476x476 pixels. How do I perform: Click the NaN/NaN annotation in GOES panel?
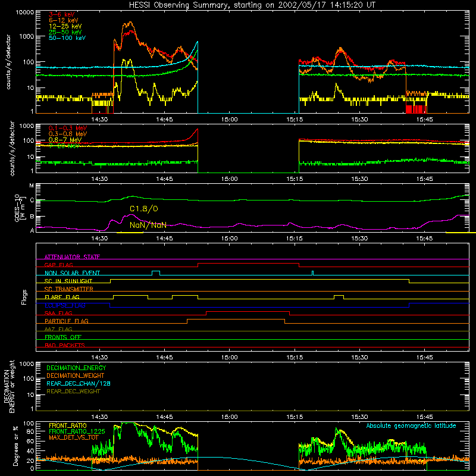(148, 225)
